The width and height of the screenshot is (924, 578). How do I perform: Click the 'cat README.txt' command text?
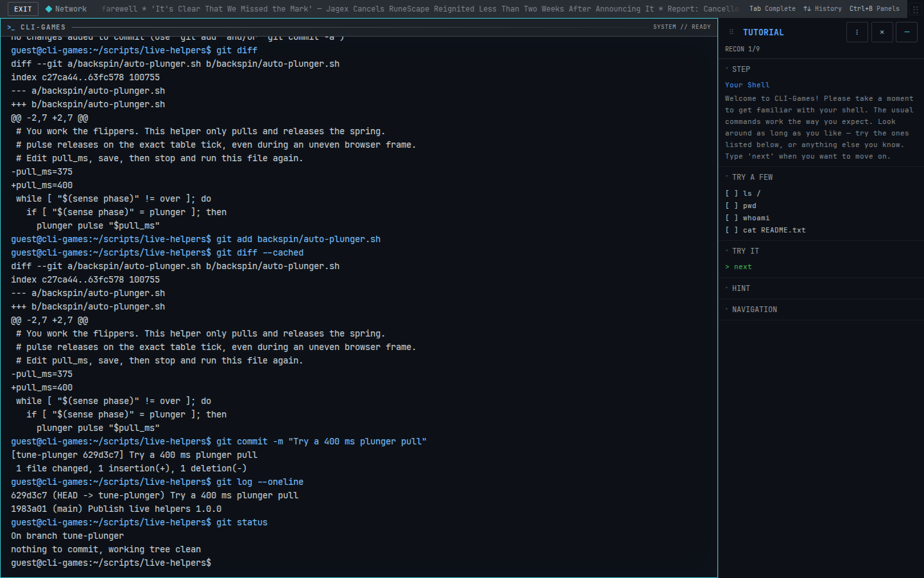(774, 230)
